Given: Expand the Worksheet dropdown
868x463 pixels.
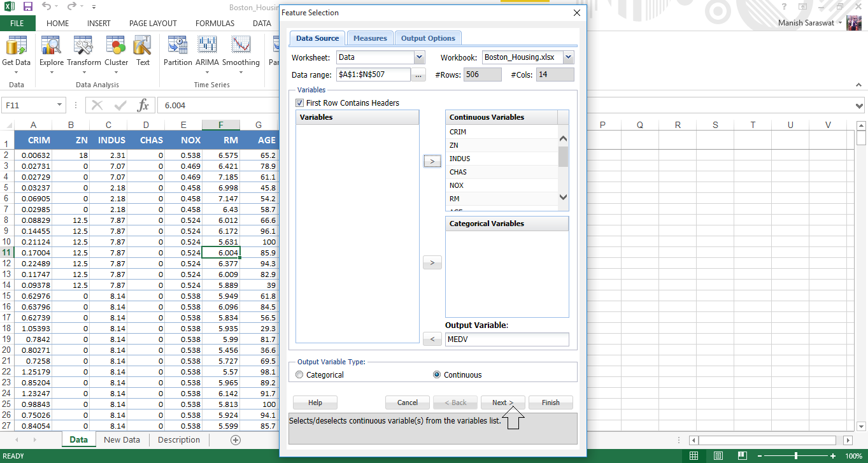Looking at the screenshot, I should pyautogui.click(x=419, y=57).
